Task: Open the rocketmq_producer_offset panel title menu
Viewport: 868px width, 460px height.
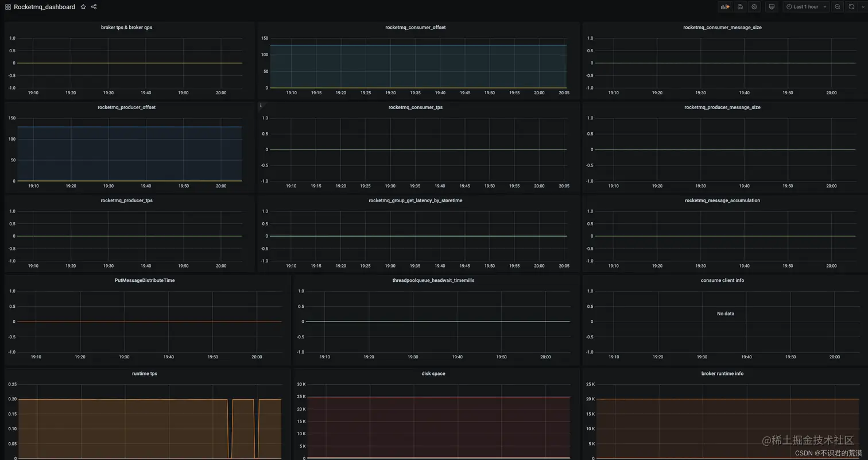Action: click(127, 107)
